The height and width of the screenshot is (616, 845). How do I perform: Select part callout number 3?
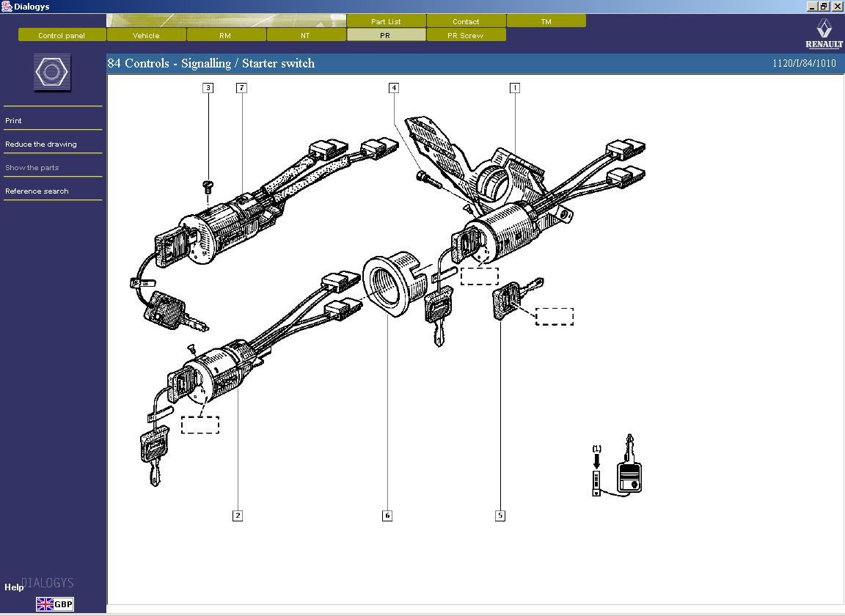click(208, 88)
